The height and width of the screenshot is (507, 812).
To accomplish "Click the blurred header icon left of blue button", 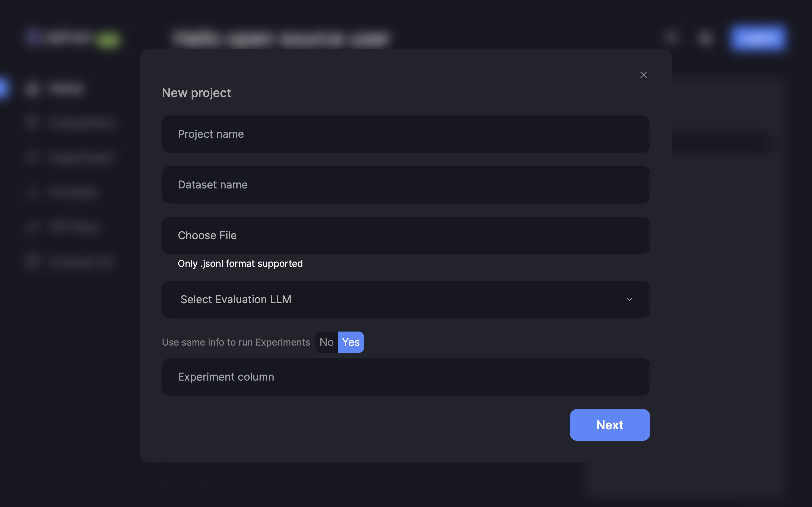I will click(x=705, y=38).
